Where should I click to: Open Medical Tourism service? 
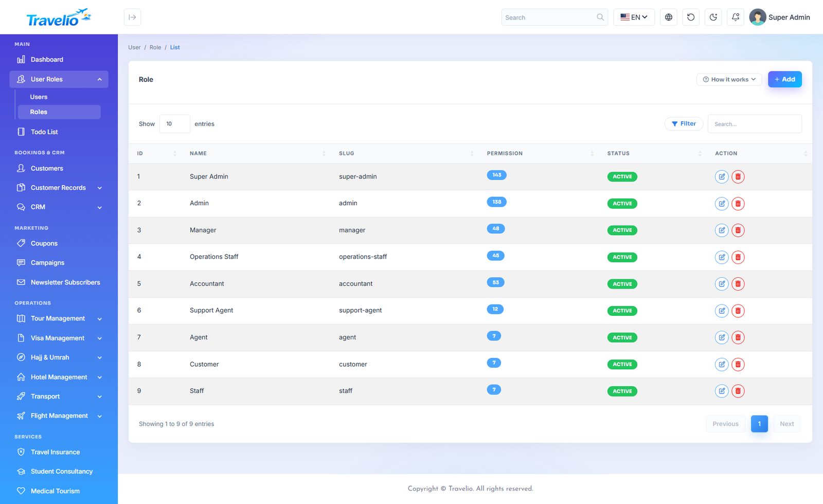tap(59, 491)
